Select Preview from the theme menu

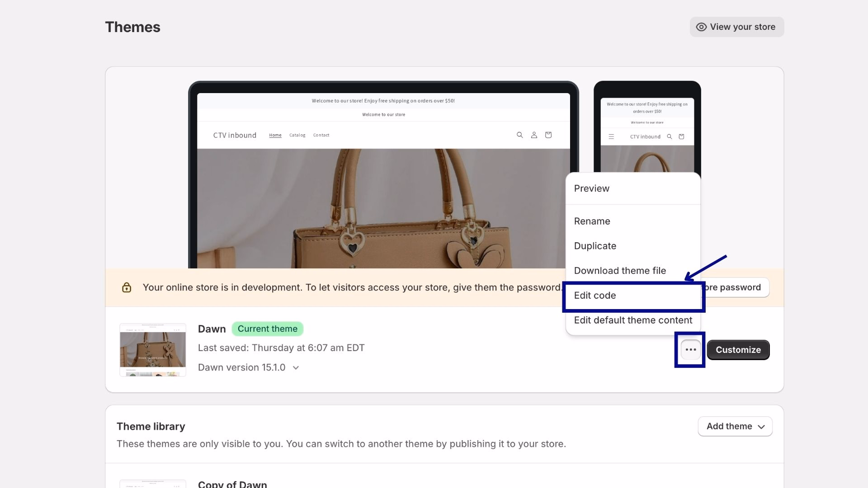tap(633, 188)
